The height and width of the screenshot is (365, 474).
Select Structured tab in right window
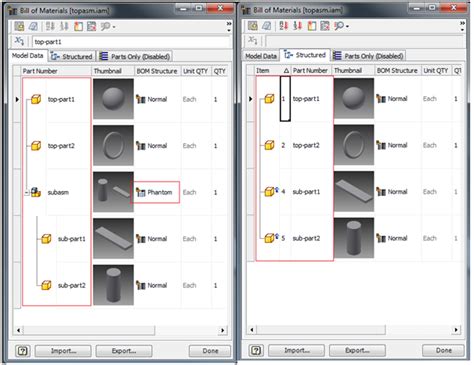(305, 55)
